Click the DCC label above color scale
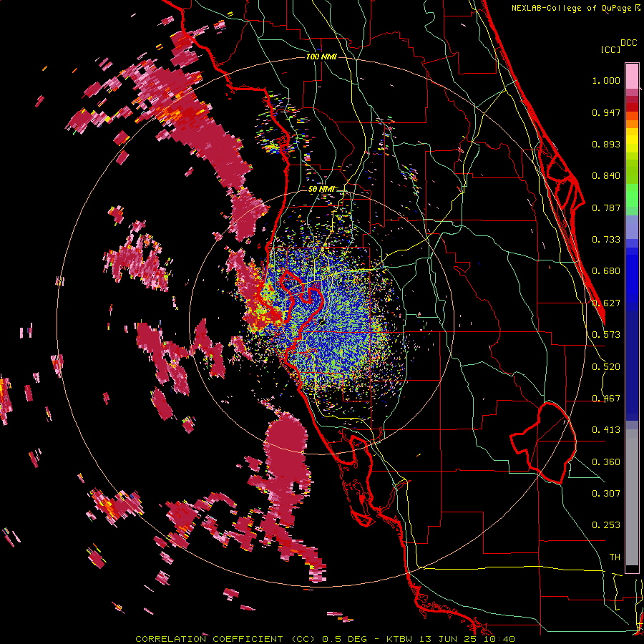This screenshot has height=644, width=644. coord(628,43)
